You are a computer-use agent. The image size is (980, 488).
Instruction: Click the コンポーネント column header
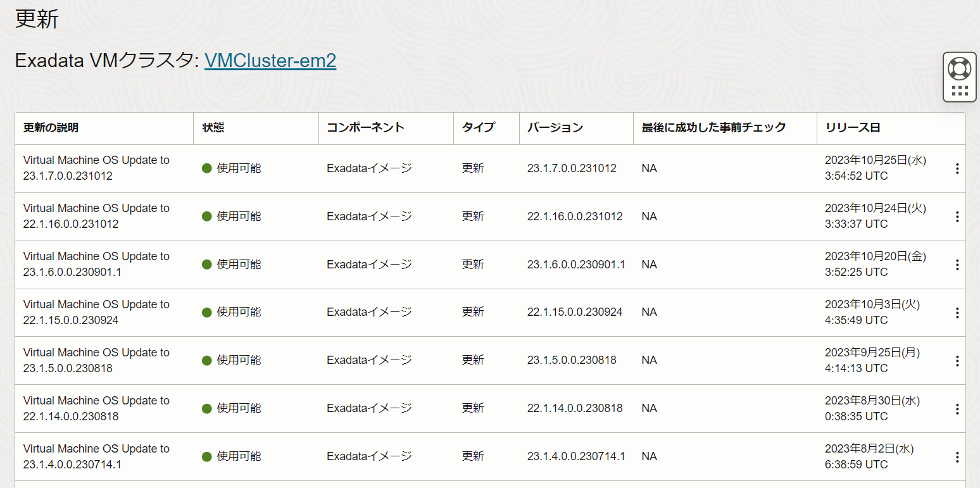365,128
